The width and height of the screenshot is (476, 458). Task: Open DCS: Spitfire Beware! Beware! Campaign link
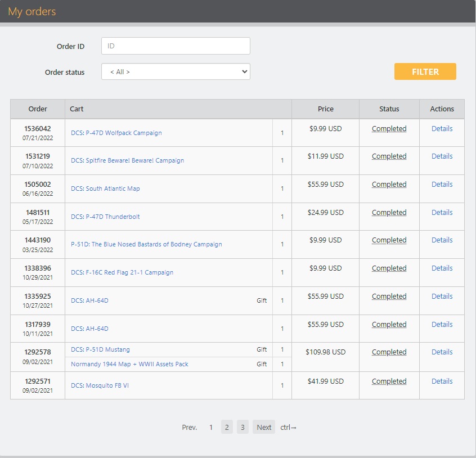[x=128, y=160]
